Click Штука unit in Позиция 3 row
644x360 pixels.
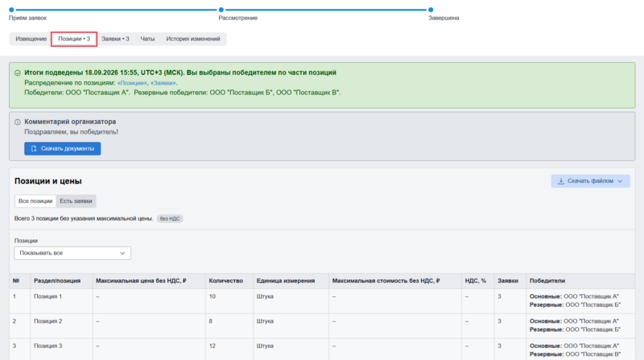[x=265, y=346]
